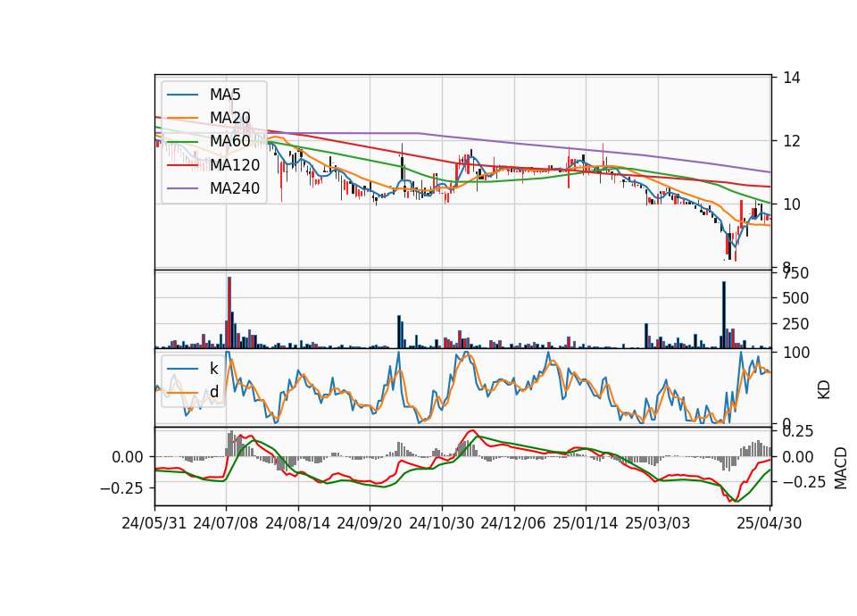Click the 25/01/14 date axis label
The height and width of the screenshot is (616, 857).
586,523
